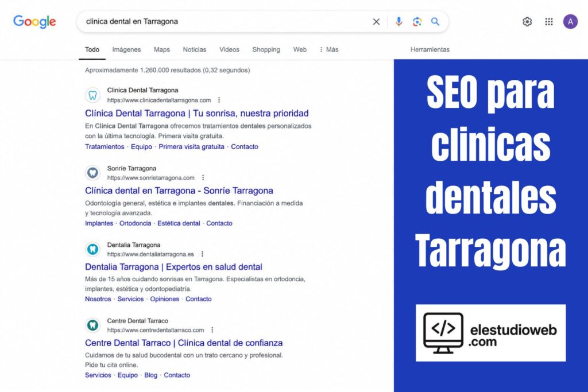Click Equipo sitelink under Centre Dental Tarraco
The width and height of the screenshot is (588, 392).
[x=127, y=375]
